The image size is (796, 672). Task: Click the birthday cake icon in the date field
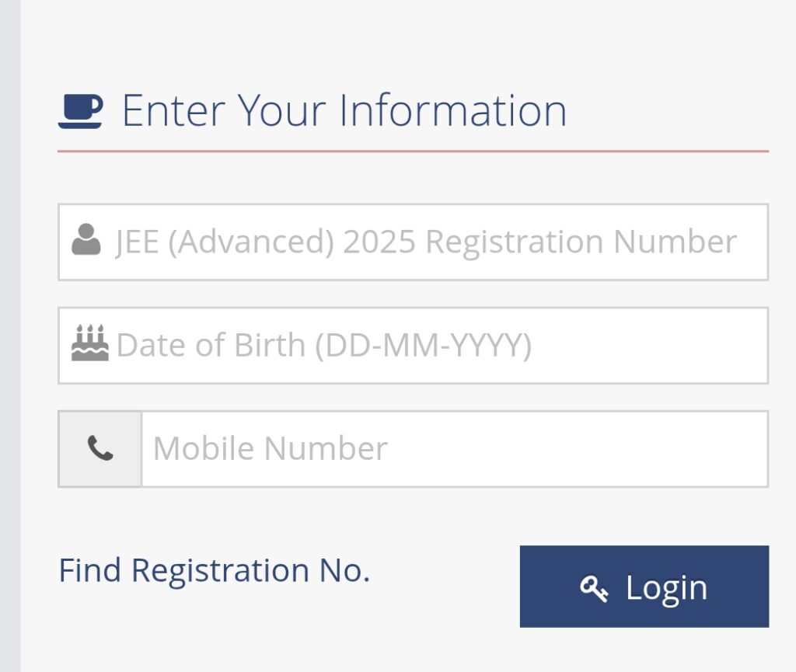[90, 343]
